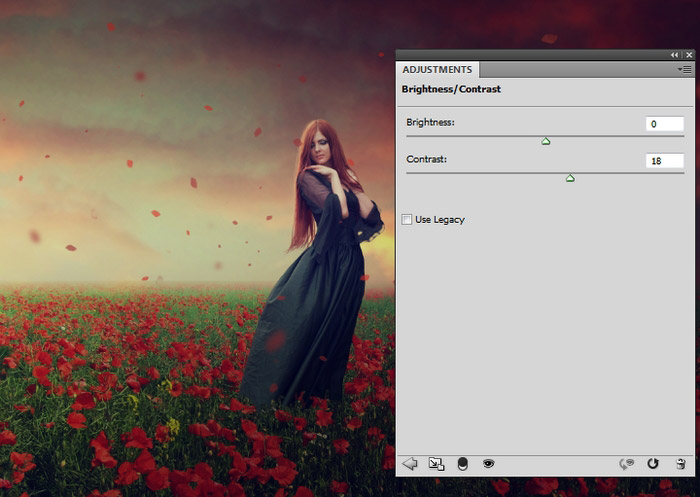This screenshot has height=497, width=700.
Task: Clip the adjustment to the layer below
Action: click(462, 464)
